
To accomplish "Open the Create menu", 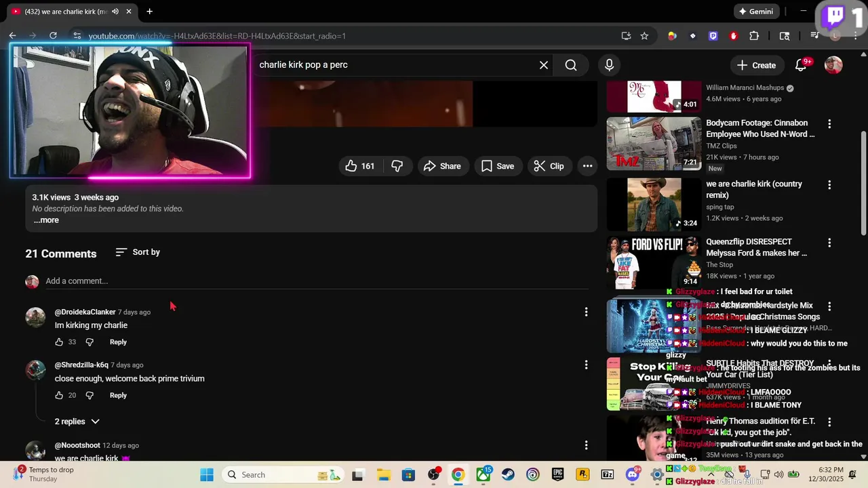I will click(x=756, y=65).
